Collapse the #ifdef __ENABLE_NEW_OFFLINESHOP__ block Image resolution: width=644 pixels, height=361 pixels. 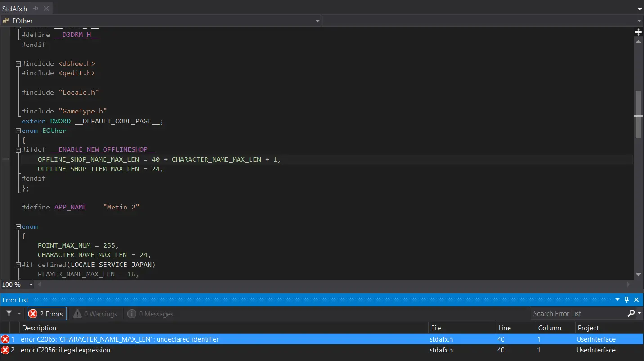(x=18, y=150)
